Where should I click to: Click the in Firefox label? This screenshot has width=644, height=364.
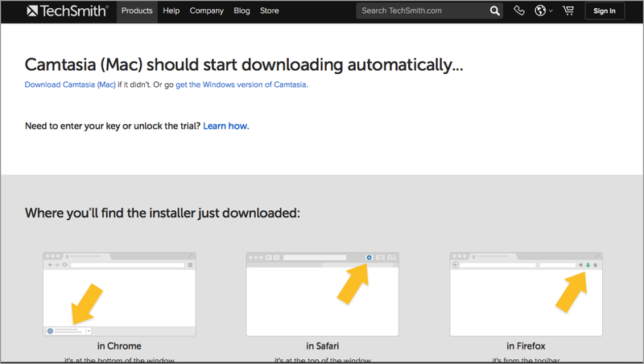(x=526, y=346)
